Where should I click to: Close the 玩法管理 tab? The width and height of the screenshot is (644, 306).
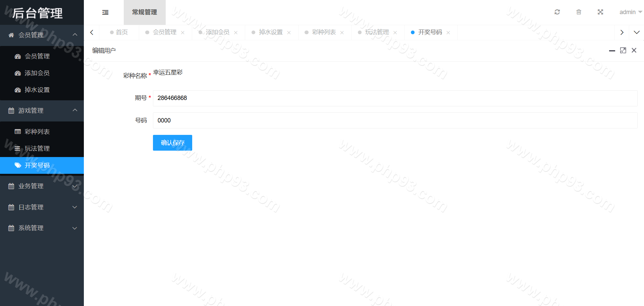click(x=395, y=33)
